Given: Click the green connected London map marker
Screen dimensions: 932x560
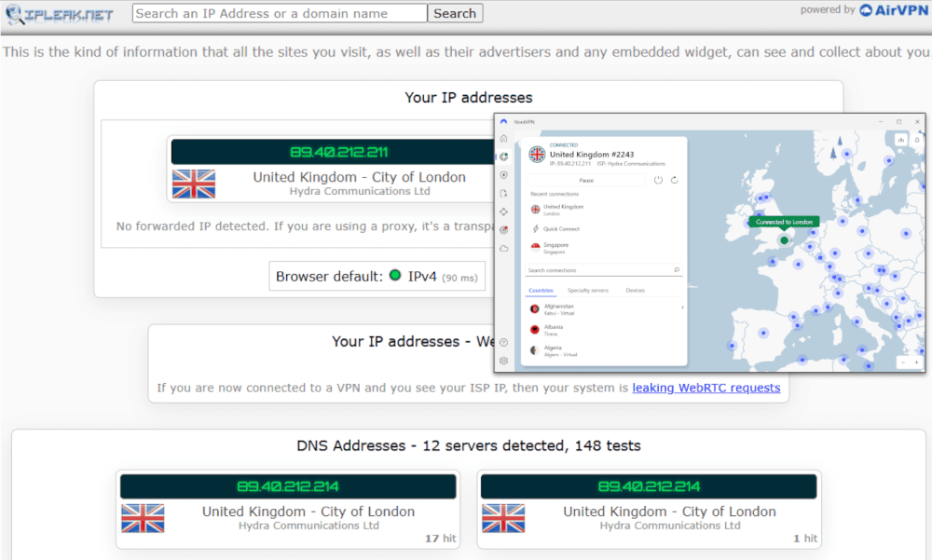Looking at the screenshot, I should [784, 240].
